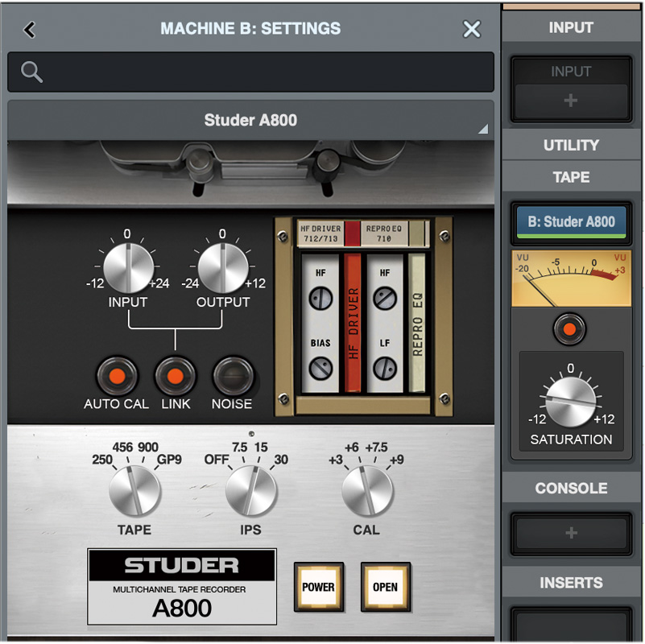
Task: Set calibration level to +6
Action: (351, 447)
